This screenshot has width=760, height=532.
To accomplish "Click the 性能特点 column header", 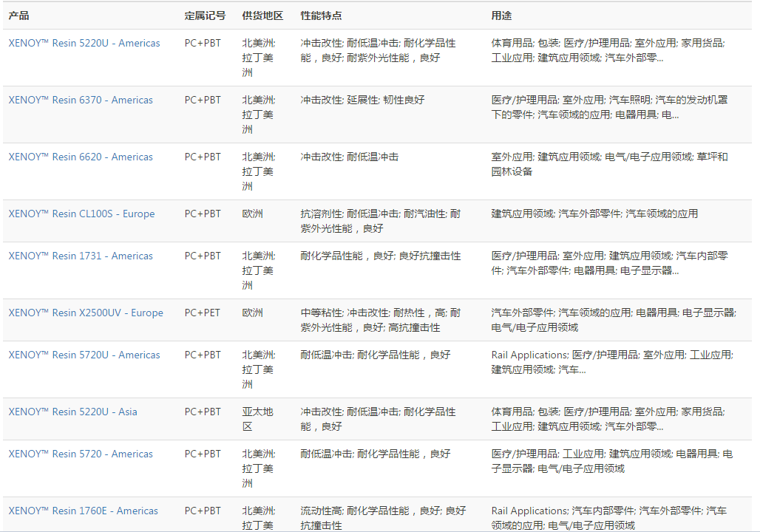I will (321, 16).
